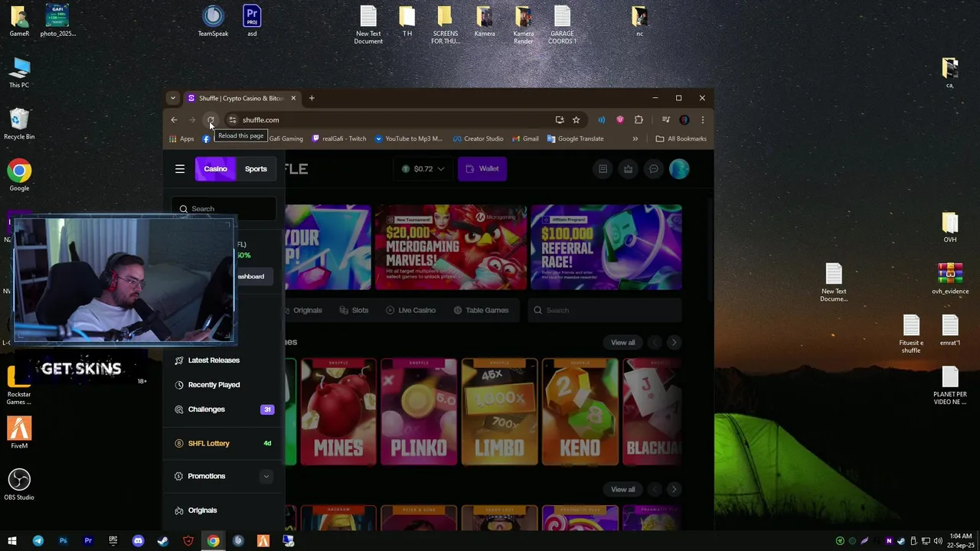The height and width of the screenshot is (551, 980).
Task: Reload the shuffle.com page
Action: 211,120
